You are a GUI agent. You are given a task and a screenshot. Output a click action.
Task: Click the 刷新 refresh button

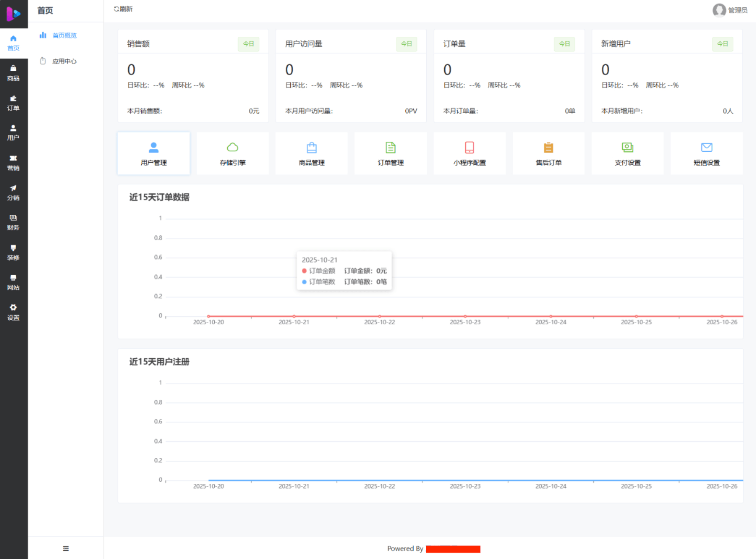click(x=123, y=8)
